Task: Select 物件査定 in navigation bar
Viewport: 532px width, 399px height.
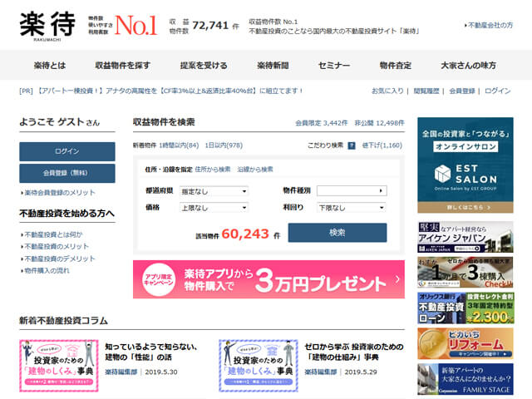Action: (396, 65)
